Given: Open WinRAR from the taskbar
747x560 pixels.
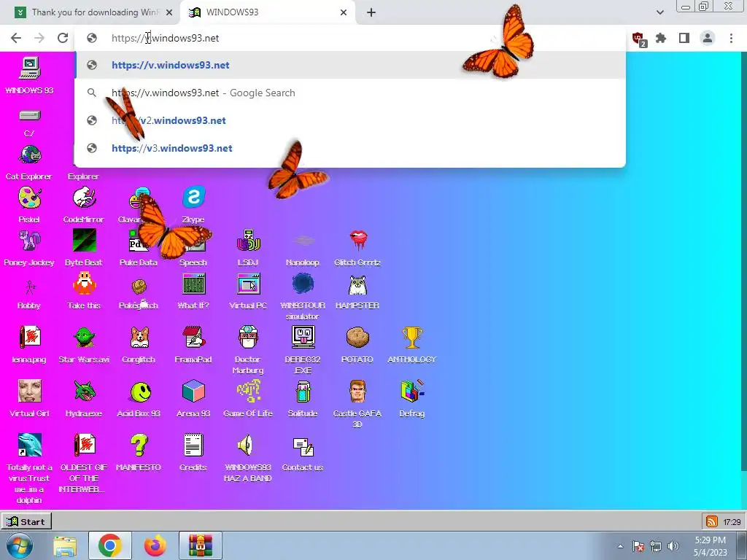Looking at the screenshot, I should click(200, 545).
